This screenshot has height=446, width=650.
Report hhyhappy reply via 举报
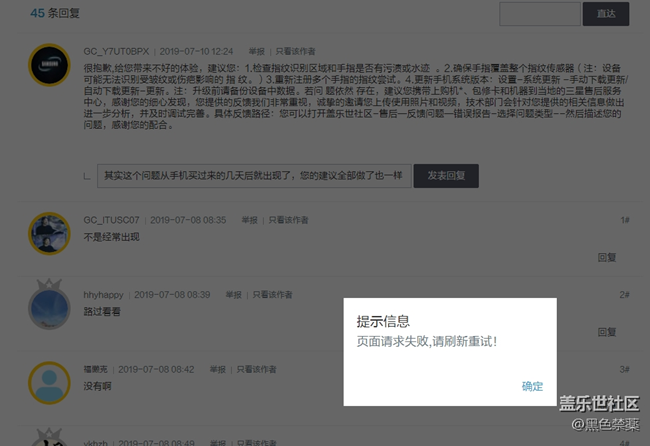(234, 295)
